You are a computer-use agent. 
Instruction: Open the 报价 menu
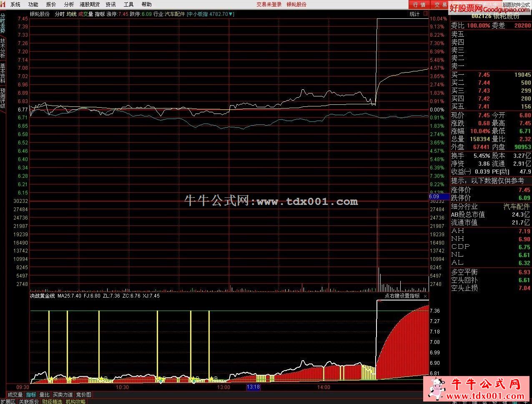tap(51, 5)
